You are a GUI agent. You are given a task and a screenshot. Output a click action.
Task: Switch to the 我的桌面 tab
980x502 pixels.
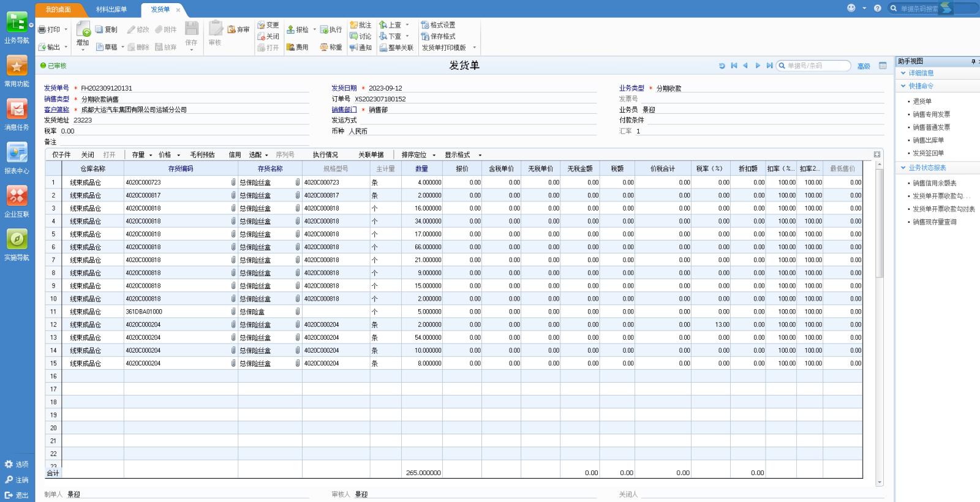(58, 9)
